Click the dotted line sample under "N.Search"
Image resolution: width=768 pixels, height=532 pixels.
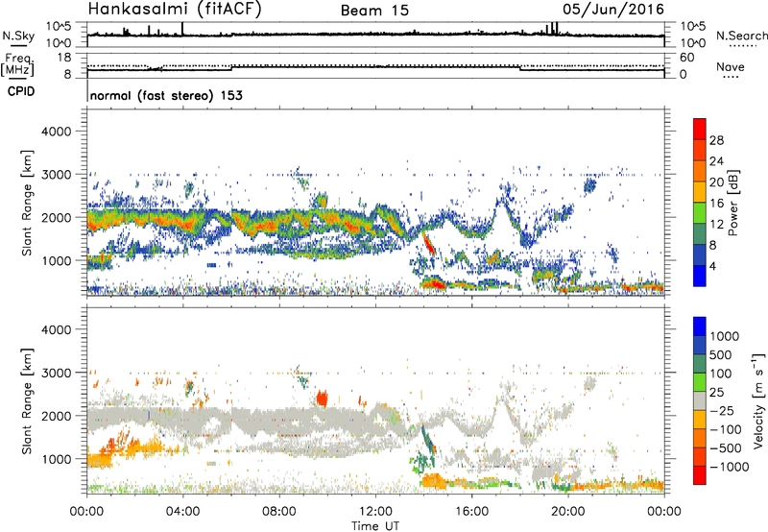point(742,45)
